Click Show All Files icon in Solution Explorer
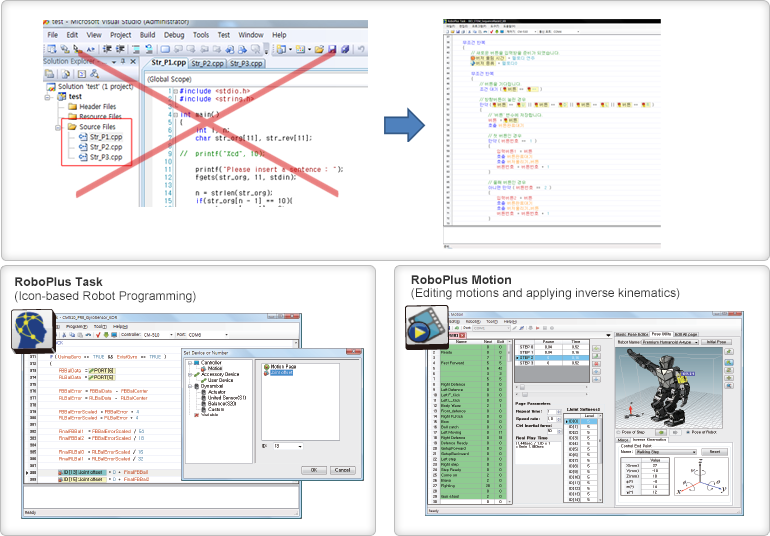 (x=66, y=74)
